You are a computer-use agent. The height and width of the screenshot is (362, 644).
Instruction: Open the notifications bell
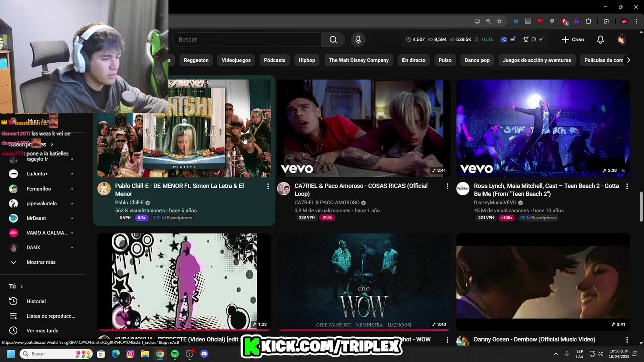coord(600,39)
